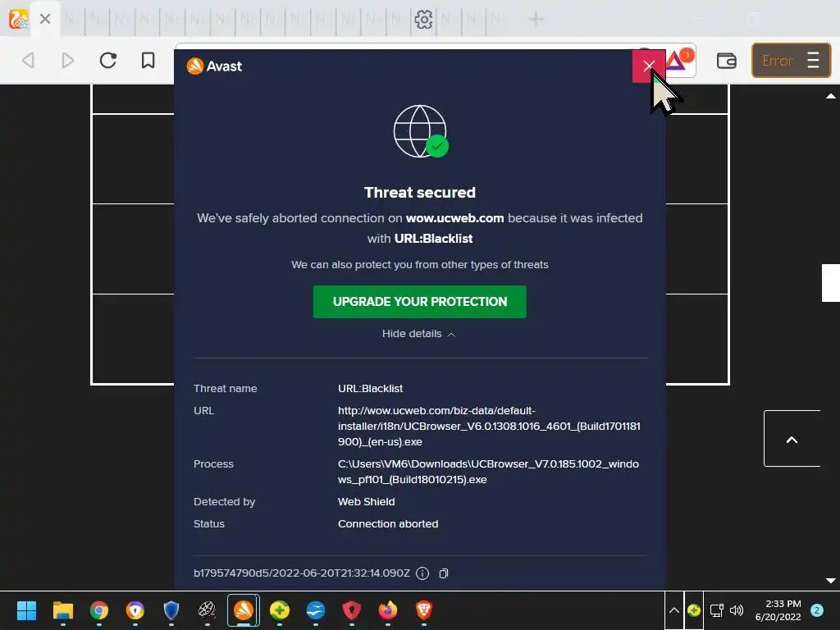Viewport: 840px width, 630px height.
Task: Launch Firefox from taskbar
Action: (x=388, y=610)
